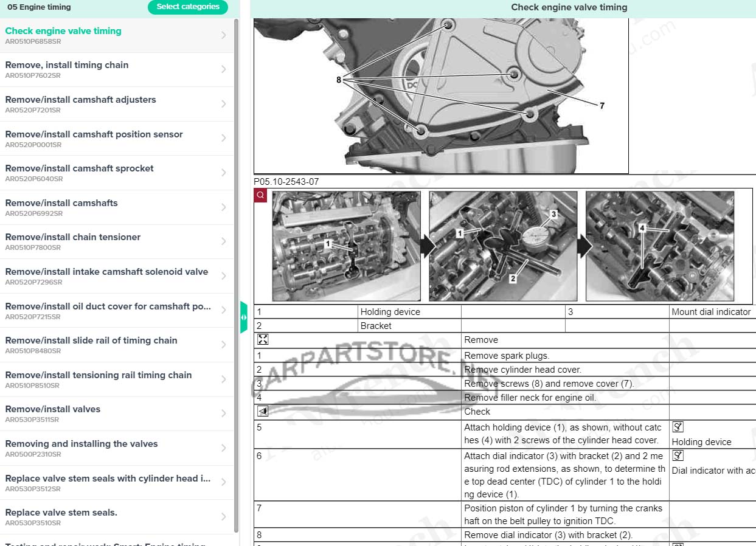Expand Remove/install camshaft adjusters chevron
Image resolution: width=756 pixels, height=546 pixels.
(x=224, y=104)
